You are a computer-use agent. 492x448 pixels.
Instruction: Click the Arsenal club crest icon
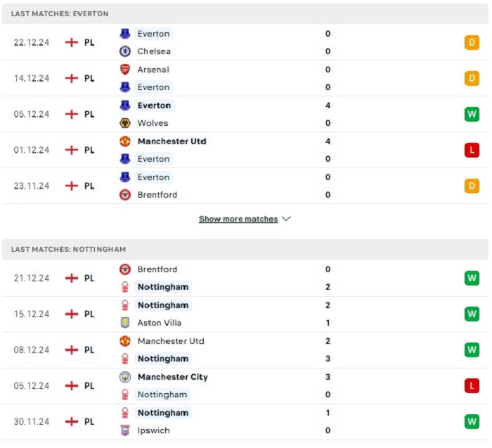125,70
